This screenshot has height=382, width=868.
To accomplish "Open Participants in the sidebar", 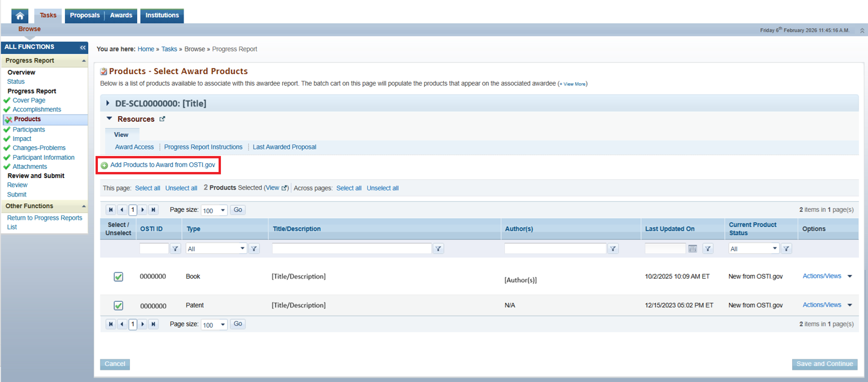I will pyautogui.click(x=29, y=130).
